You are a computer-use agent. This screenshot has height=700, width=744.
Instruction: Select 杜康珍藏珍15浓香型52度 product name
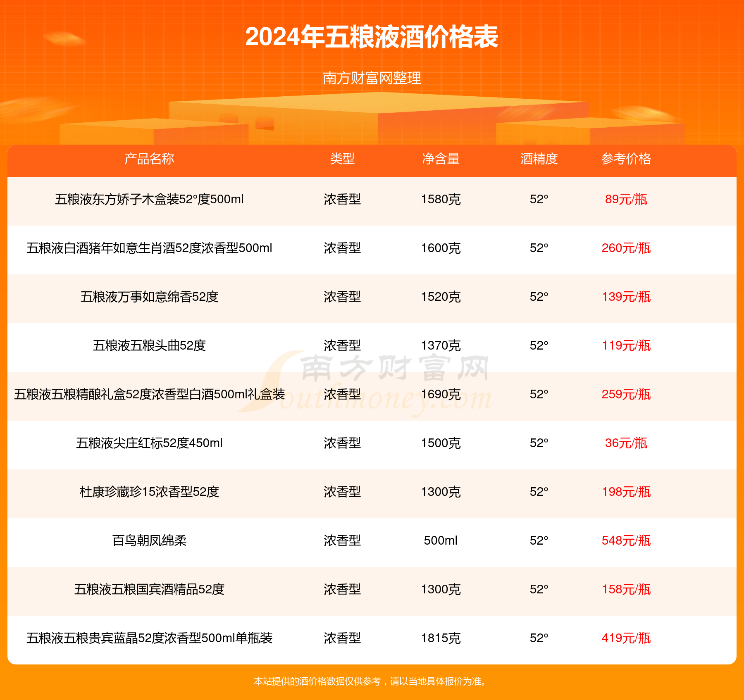coord(149,492)
